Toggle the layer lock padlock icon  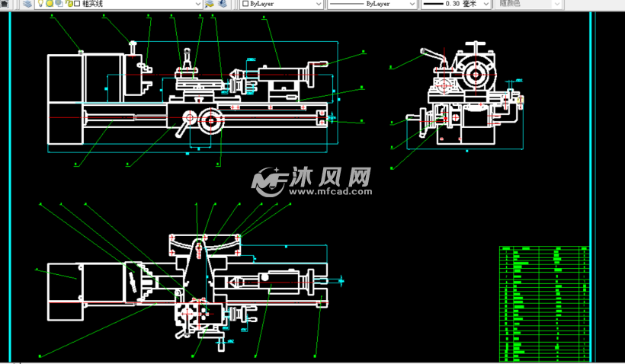(68, 4)
